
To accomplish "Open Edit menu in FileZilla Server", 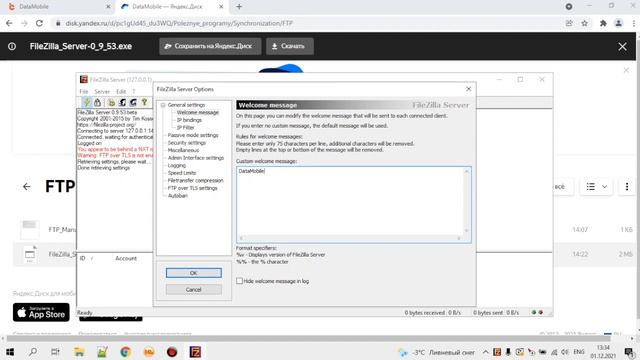I will (x=121, y=91).
